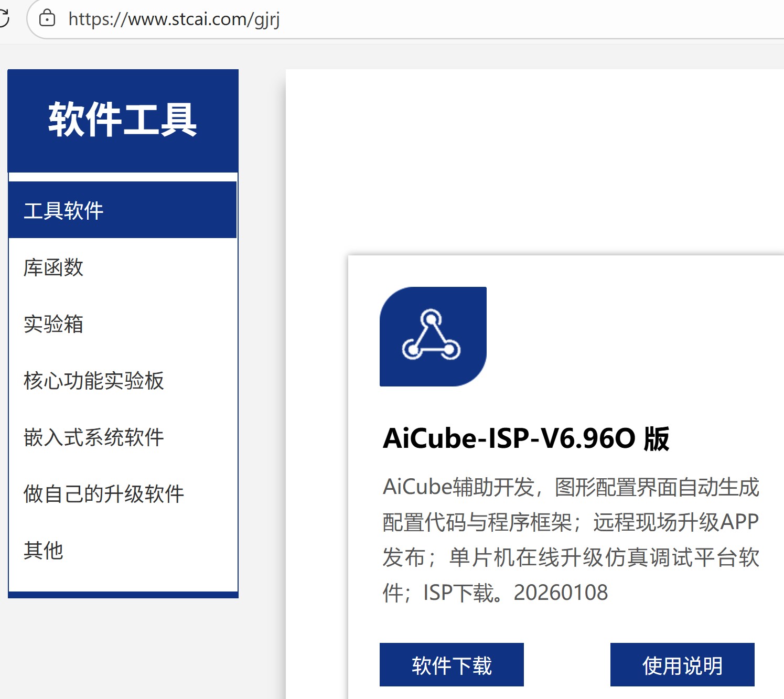Click the blue AiCube product logo
This screenshot has height=699, width=784.
(434, 336)
